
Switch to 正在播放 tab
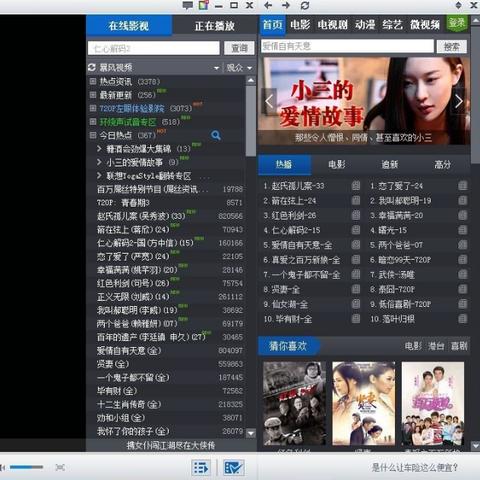click(215, 26)
